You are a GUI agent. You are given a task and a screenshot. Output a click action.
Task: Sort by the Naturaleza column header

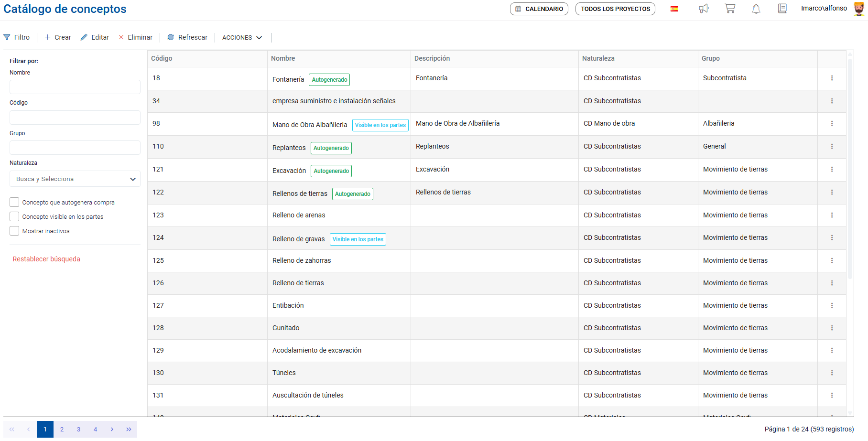[x=598, y=58]
